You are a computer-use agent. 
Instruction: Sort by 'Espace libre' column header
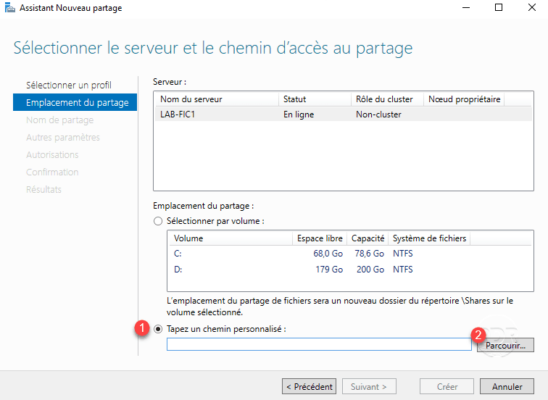click(319, 239)
